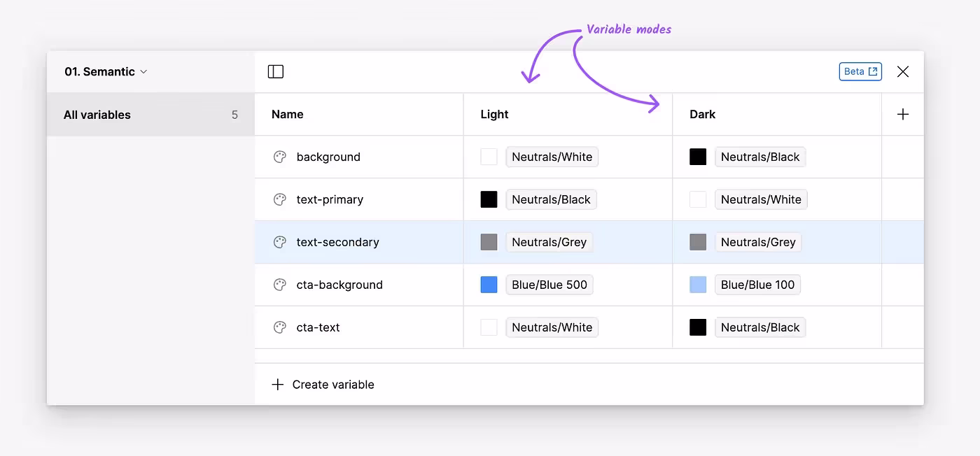Click the Light mode column header
This screenshot has width=980, height=456.
494,114
